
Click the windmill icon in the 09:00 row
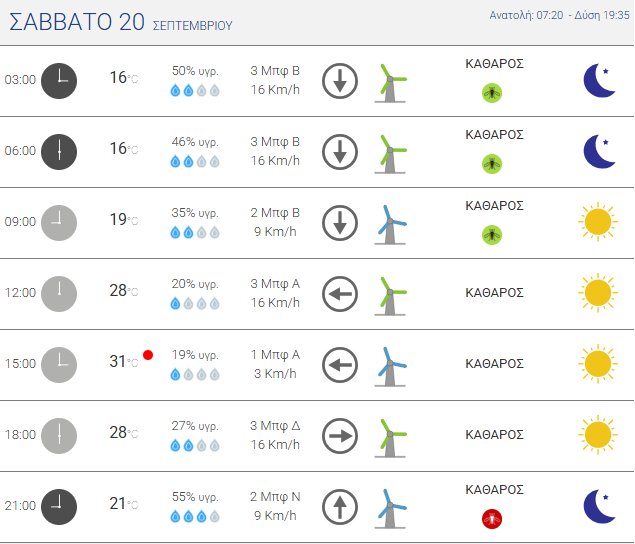(x=391, y=223)
